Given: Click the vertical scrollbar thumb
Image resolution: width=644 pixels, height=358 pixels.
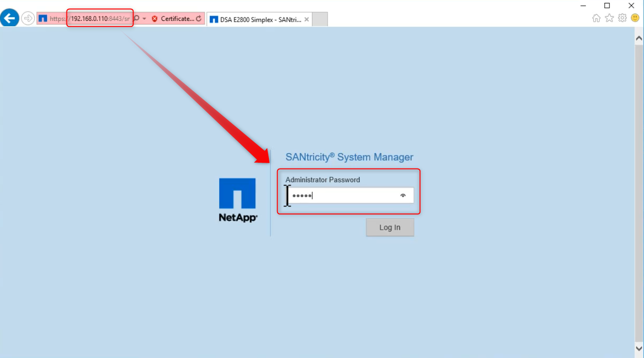Looking at the screenshot, I should [x=639, y=193].
